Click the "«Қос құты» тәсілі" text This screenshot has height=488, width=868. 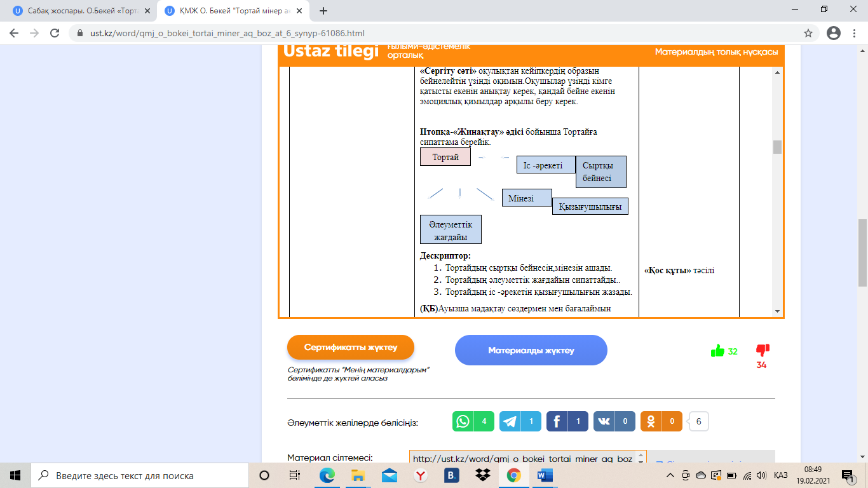tap(679, 271)
